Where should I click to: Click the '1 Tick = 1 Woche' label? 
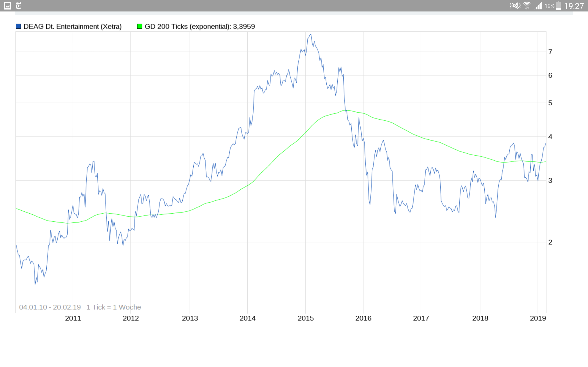click(x=113, y=307)
